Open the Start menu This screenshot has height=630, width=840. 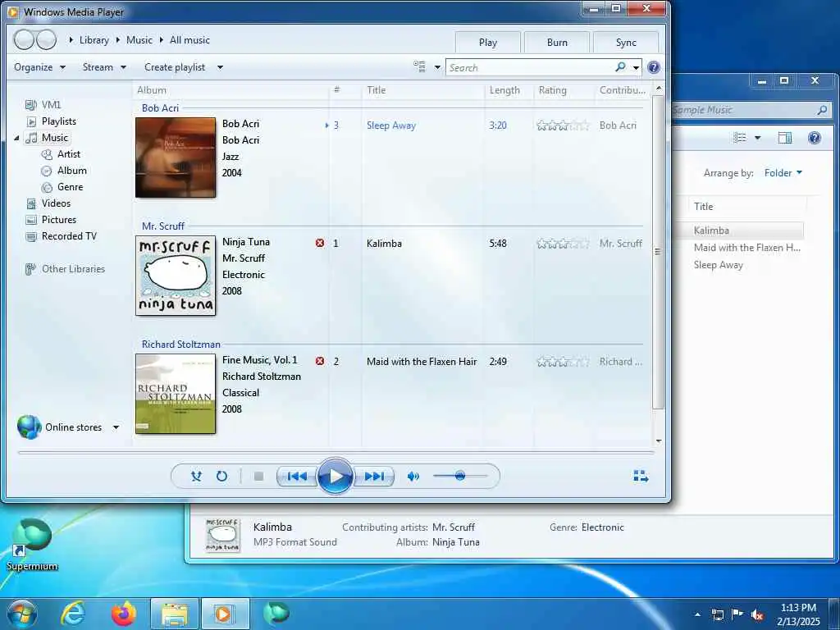[x=22, y=614]
